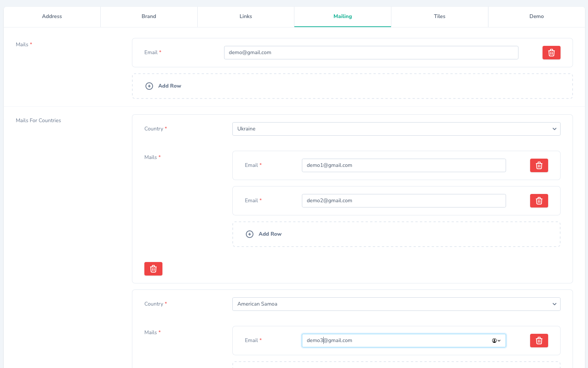Click the plus icon in Ukraine Add Row
The width and height of the screenshot is (588, 368).
point(250,234)
